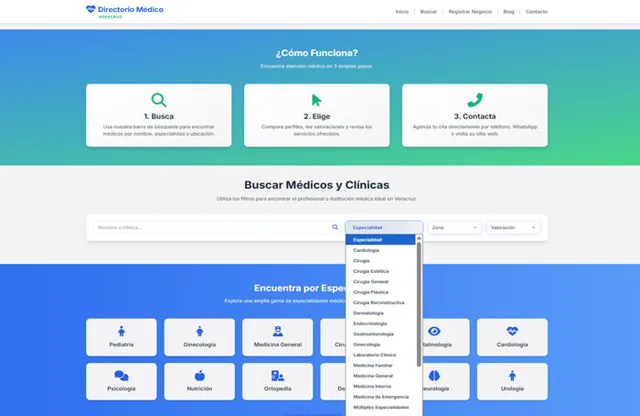Go to Inicio in the top navigation
The height and width of the screenshot is (416, 640).
click(402, 11)
